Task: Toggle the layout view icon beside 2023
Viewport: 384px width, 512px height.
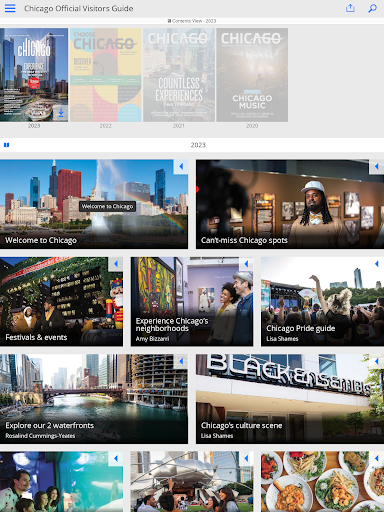Action: point(6,145)
